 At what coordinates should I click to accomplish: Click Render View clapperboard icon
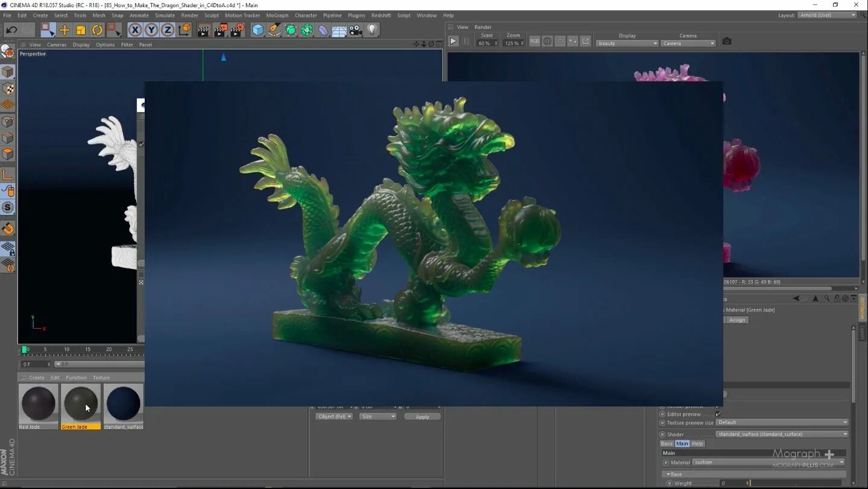[204, 30]
